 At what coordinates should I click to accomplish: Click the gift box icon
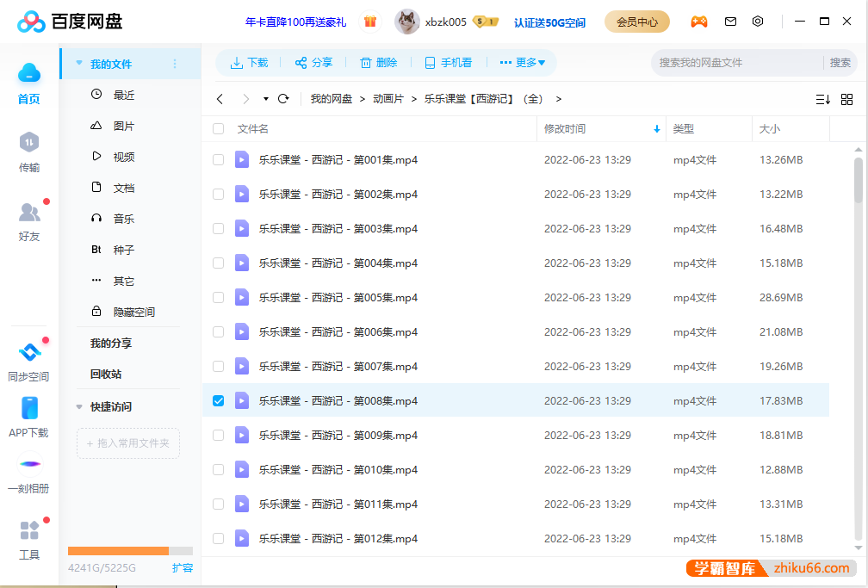369,22
